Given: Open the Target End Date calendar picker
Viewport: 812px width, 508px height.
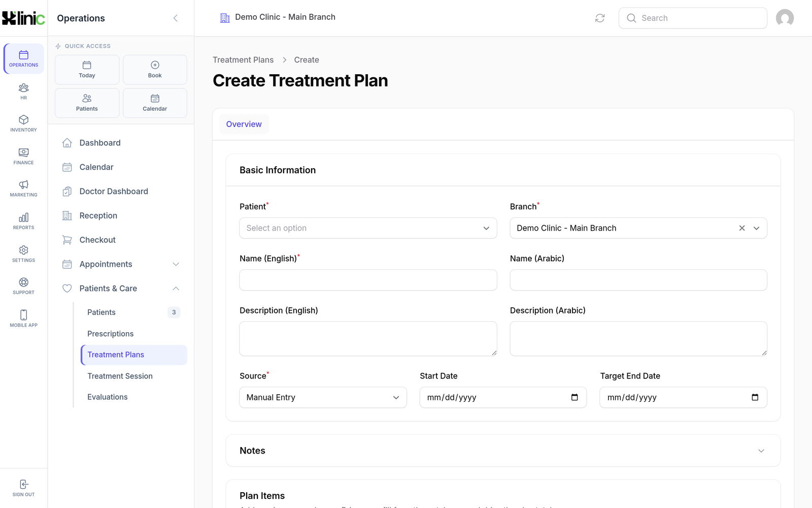Looking at the screenshot, I should tap(755, 397).
